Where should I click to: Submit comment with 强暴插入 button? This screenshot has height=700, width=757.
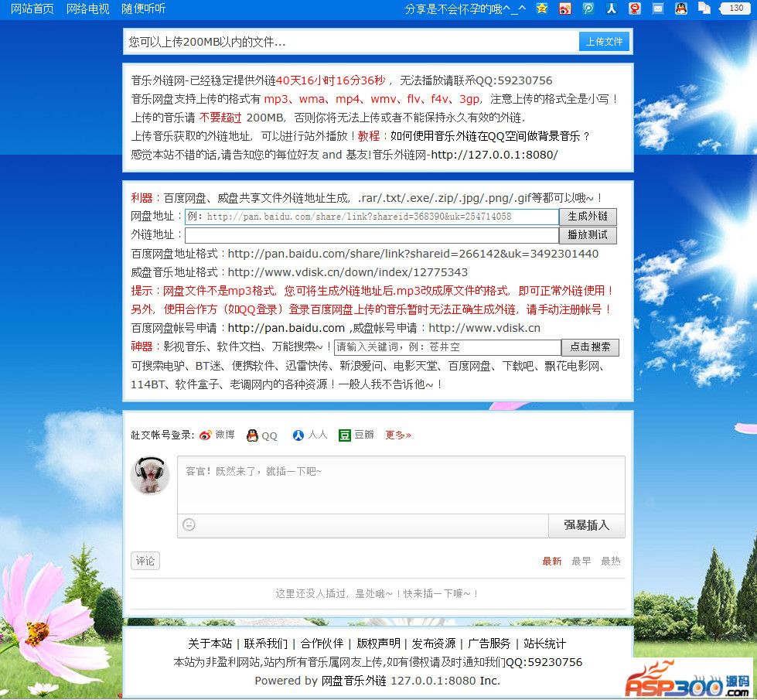(x=587, y=526)
